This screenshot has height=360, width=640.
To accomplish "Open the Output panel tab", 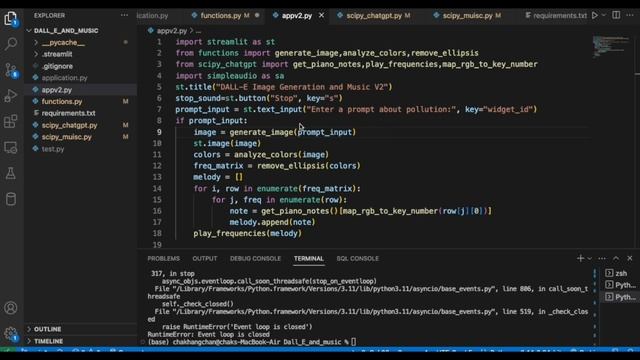I will tap(204, 258).
